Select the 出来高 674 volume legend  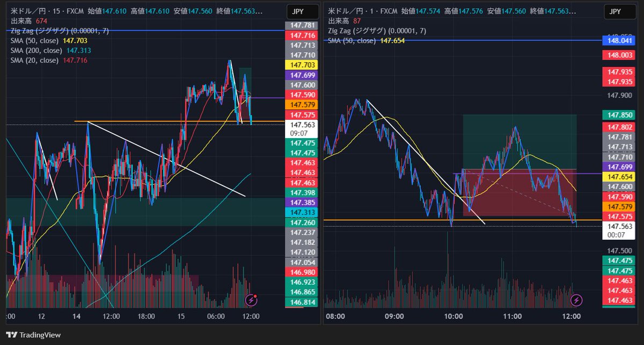click(29, 20)
